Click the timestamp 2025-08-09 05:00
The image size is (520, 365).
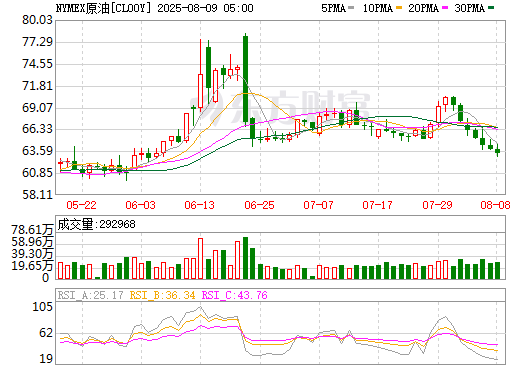click(x=205, y=8)
